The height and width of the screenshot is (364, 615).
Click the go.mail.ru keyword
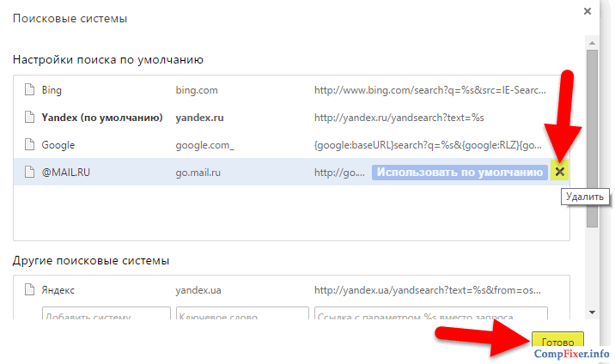pos(198,173)
